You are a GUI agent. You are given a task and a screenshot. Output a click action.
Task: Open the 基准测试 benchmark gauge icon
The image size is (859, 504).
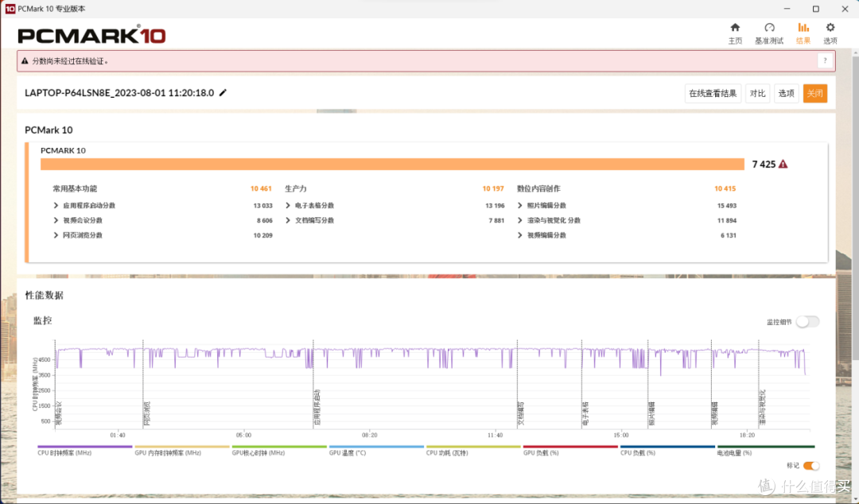point(769,28)
